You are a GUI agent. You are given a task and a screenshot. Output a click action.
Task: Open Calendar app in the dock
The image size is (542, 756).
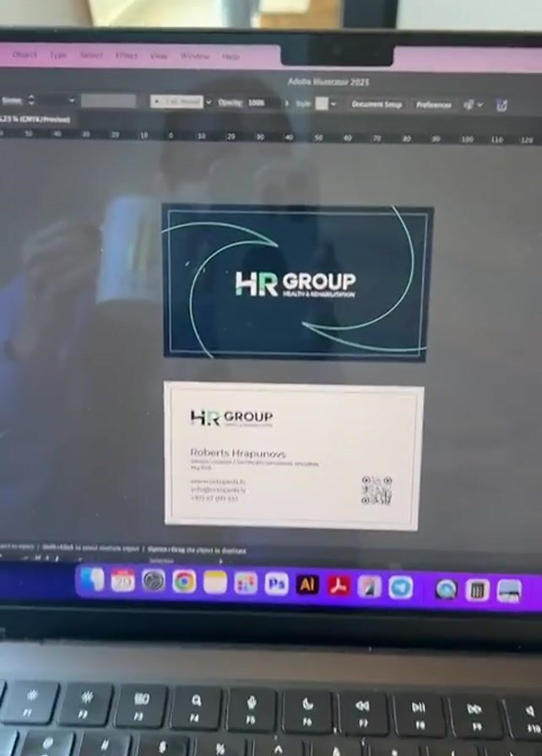123,580
